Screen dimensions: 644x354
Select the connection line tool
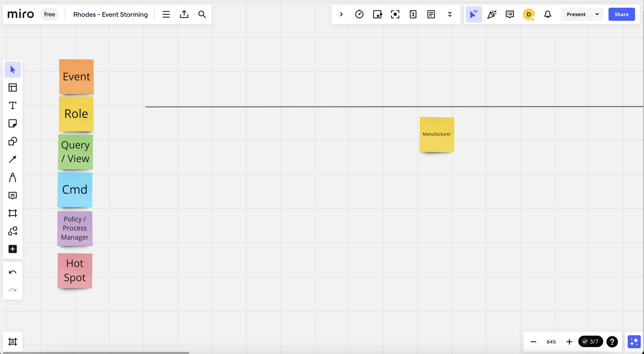13,159
